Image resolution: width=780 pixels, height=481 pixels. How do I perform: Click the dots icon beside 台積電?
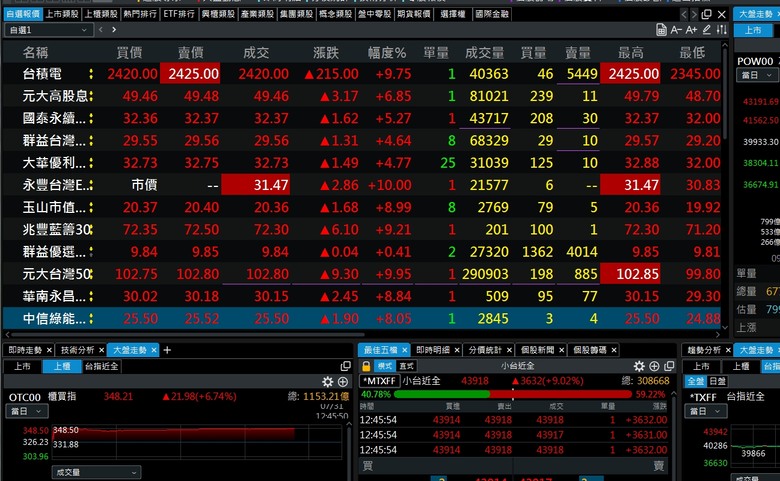click(x=91, y=74)
